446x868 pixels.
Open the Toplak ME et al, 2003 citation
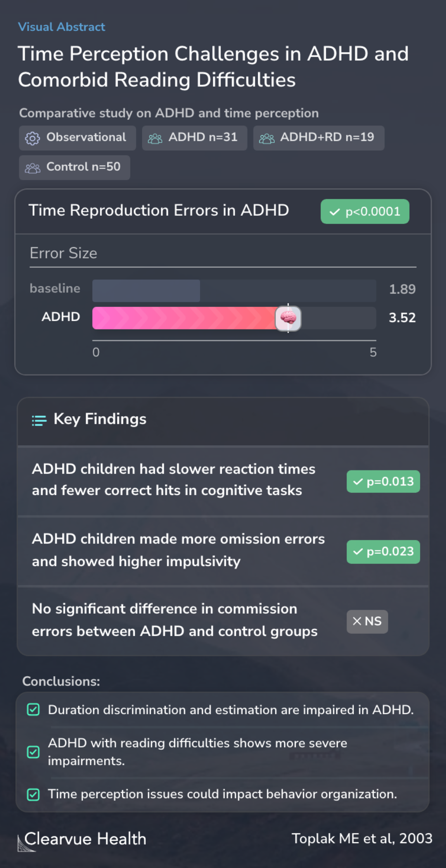coord(362,838)
